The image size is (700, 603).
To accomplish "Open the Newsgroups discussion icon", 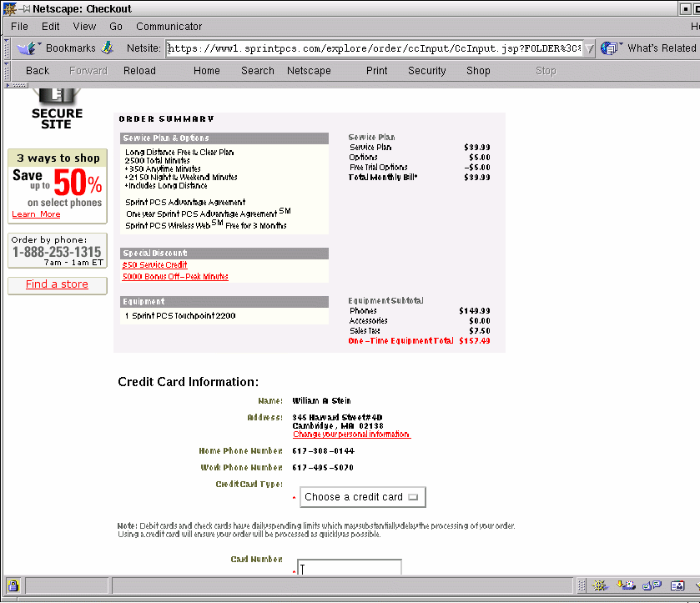I will pyautogui.click(x=652, y=585).
